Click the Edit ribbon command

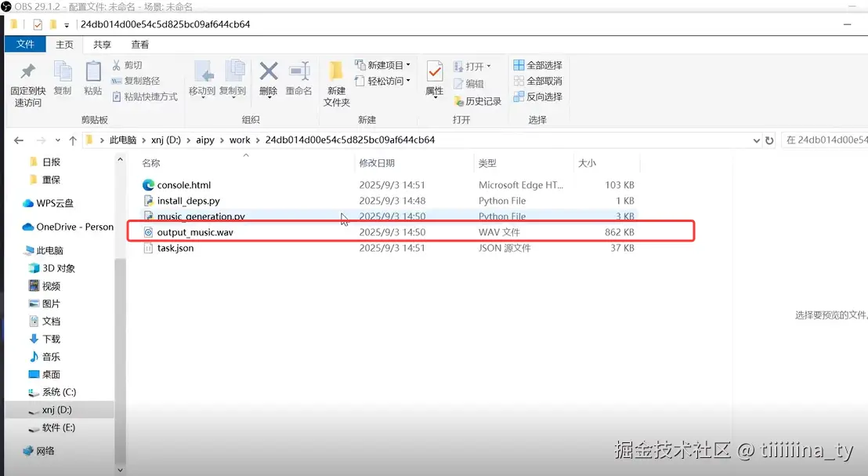tap(469, 84)
